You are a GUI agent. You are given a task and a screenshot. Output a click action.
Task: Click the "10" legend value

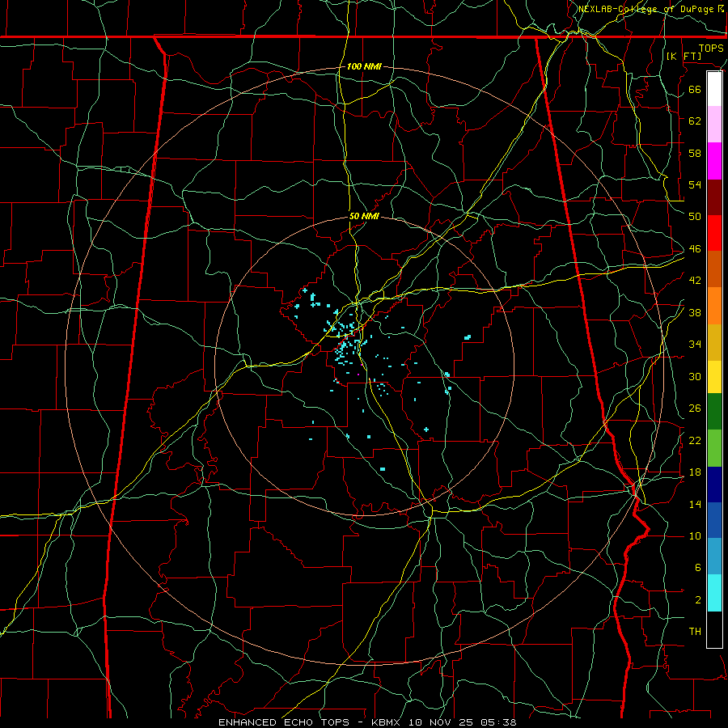click(x=695, y=536)
